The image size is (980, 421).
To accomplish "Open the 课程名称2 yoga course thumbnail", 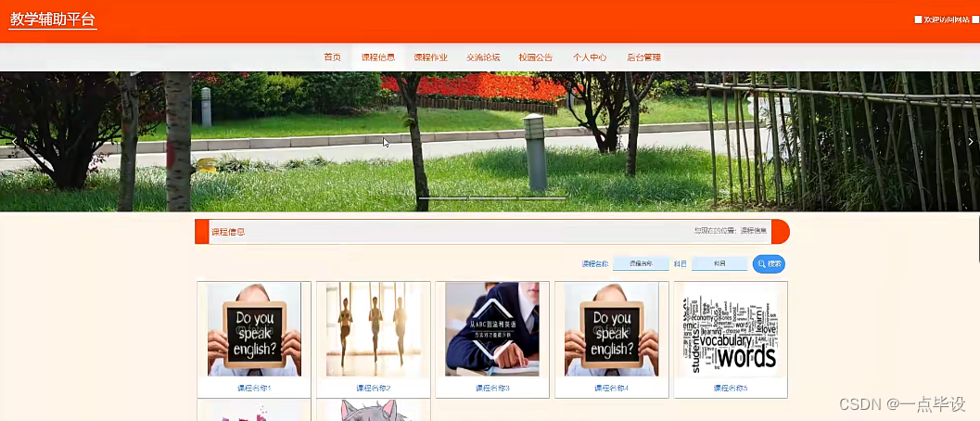I will [373, 330].
